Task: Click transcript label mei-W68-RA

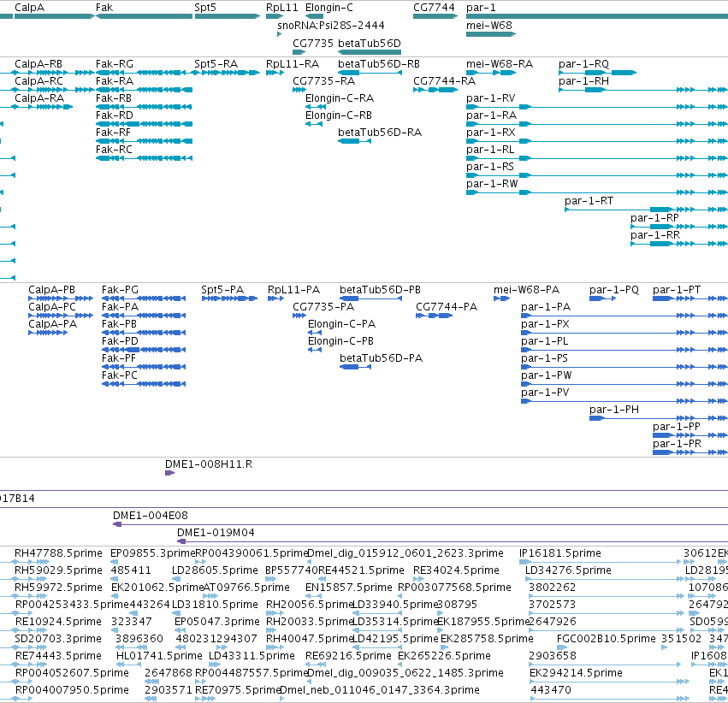Action: point(499,63)
